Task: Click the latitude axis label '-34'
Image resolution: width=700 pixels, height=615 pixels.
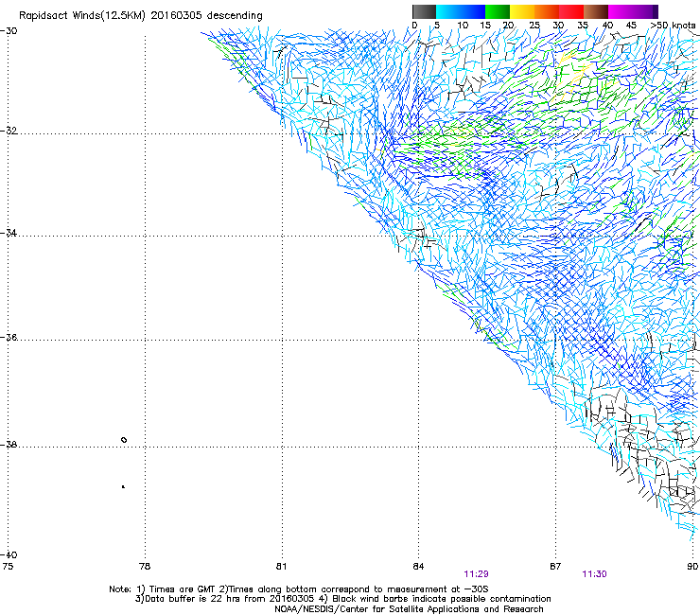Action: 9,233
